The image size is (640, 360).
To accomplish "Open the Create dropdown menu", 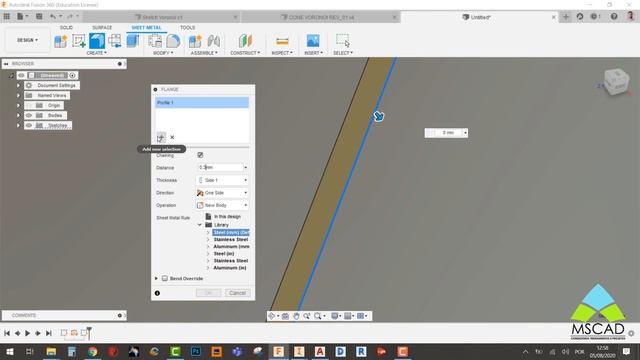I will [97, 53].
